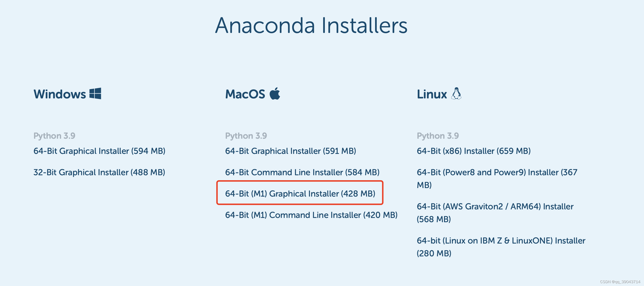Download the Windows 64-Bit Graphical Installer
The width and height of the screenshot is (644, 286).
point(100,151)
